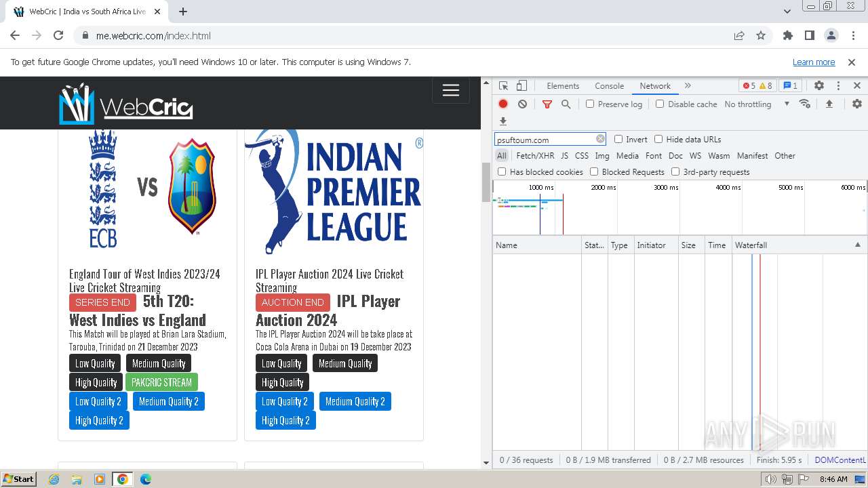Click the taskbar volume speaker icon
Viewport: 868px width, 488px height.
point(771,479)
